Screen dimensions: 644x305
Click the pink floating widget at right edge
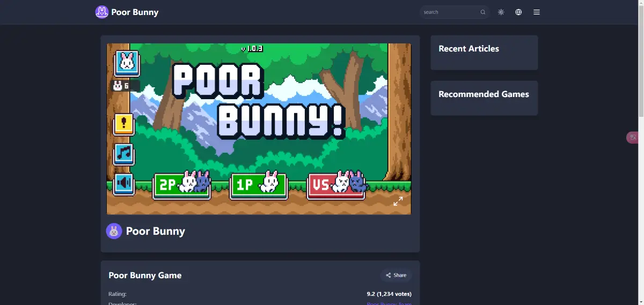point(633,137)
